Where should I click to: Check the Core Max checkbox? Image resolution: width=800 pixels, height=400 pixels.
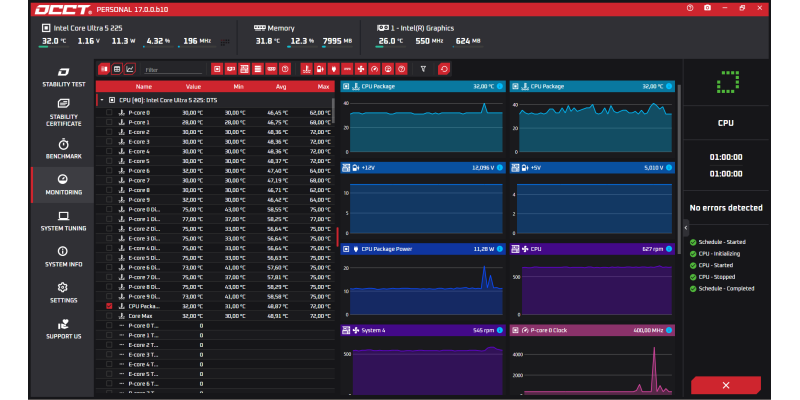pos(109,316)
